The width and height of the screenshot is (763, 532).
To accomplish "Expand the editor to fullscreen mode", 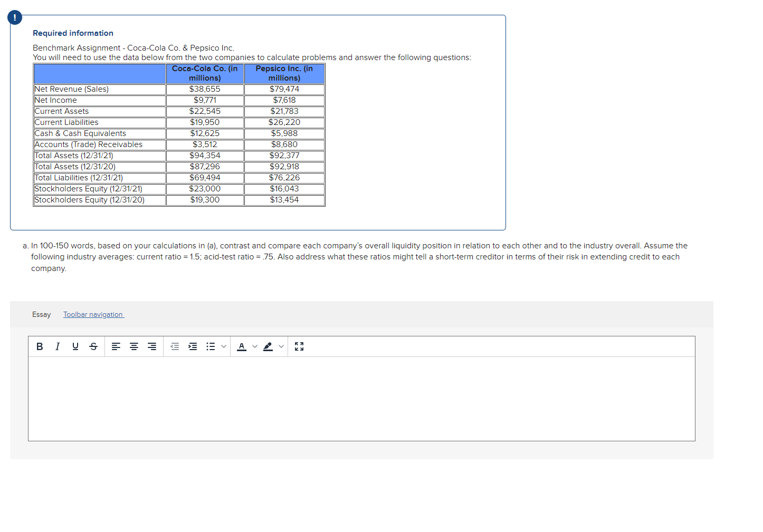I will click(x=299, y=346).
